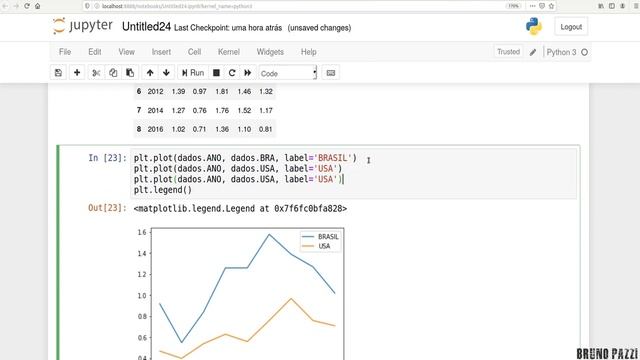Click the Python logo icon
This screenshot has height=360, width=640.
click(533, 27)
